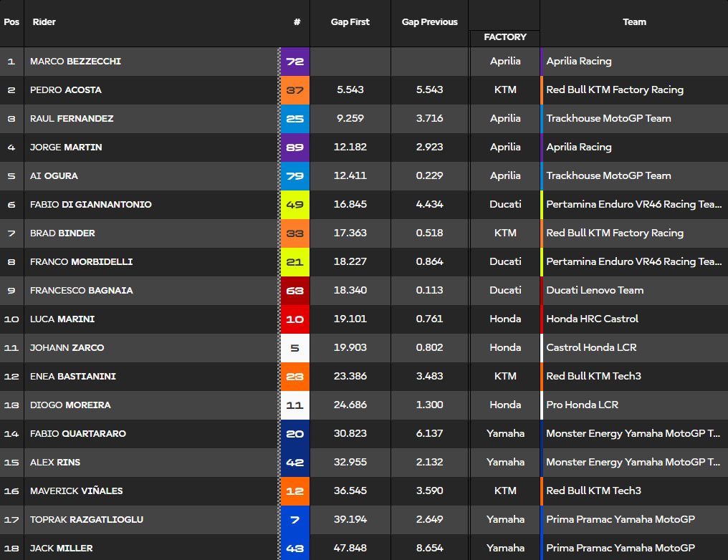Open Ai Ogura rider name
Screen dimensions: 728x560
pos(54,176)
